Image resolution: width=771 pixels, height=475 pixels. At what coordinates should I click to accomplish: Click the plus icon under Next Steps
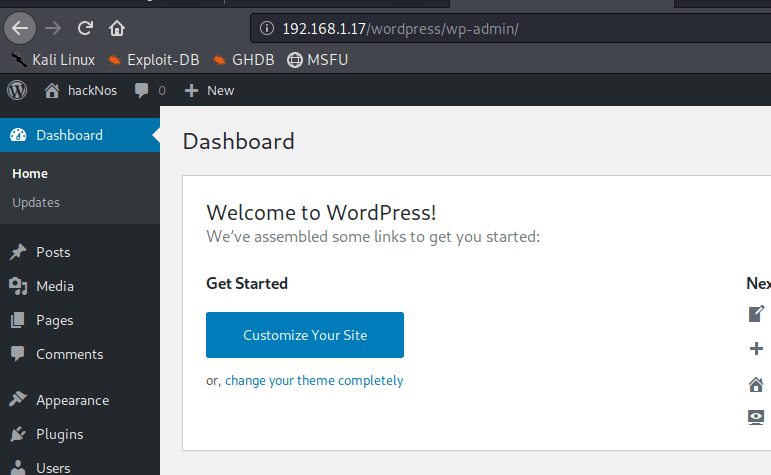(x=756, y=349)
